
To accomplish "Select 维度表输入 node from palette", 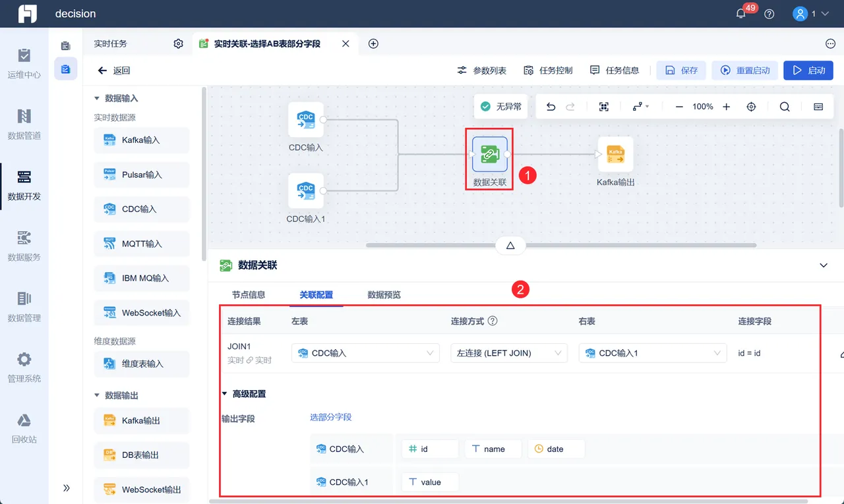I will point(141,364).
